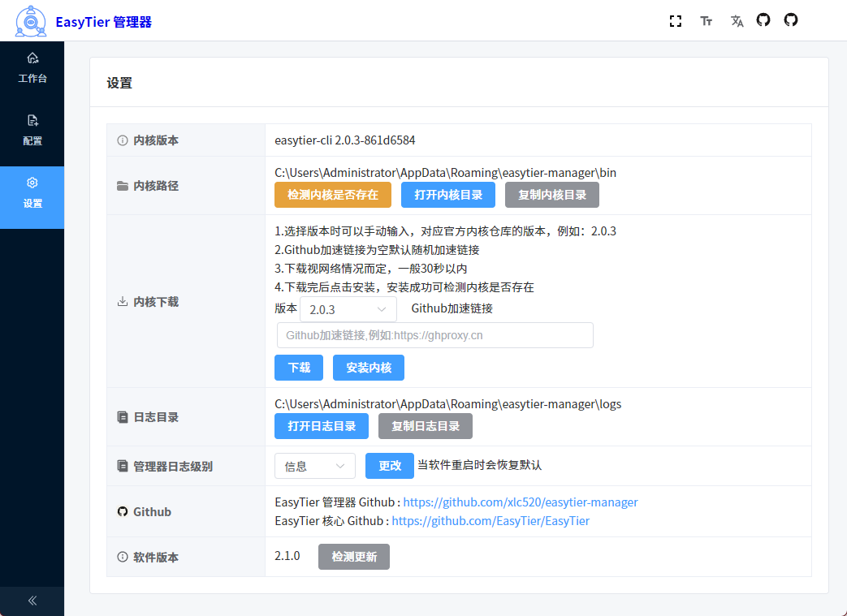Click instruction line 1.选择版本时可以手动输入
The height and width of the screenshot is (616, 847).
pos(445,231)
